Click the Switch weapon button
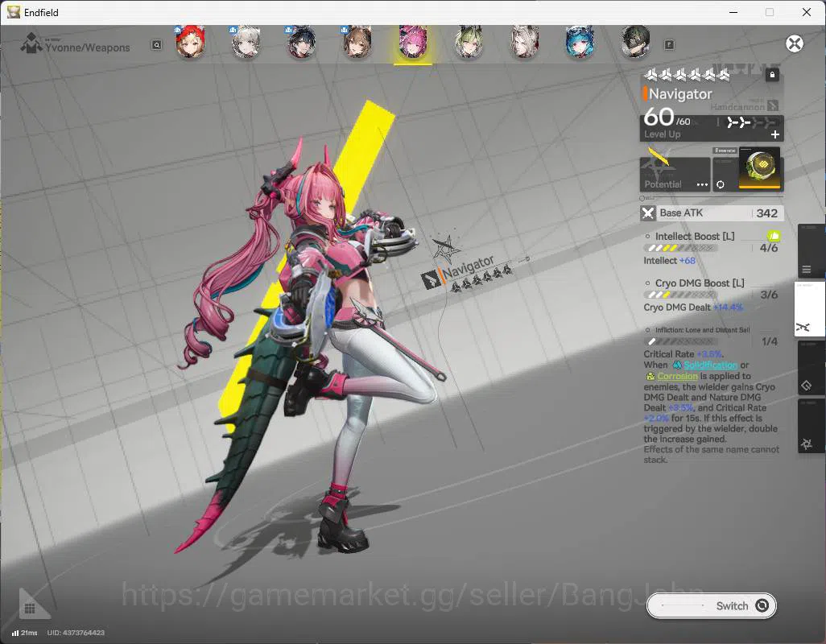The image size is (826, 644). [x=711, y=605]
